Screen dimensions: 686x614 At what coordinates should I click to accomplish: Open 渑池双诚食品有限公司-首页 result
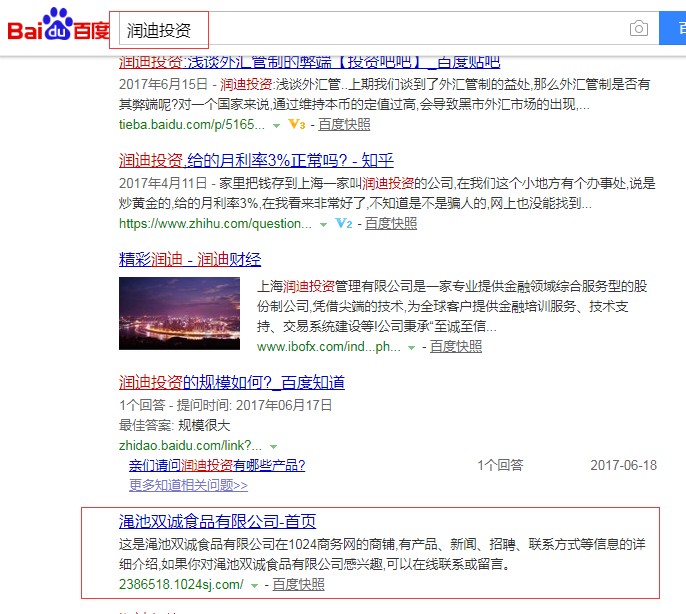click(x=217, y=522)
